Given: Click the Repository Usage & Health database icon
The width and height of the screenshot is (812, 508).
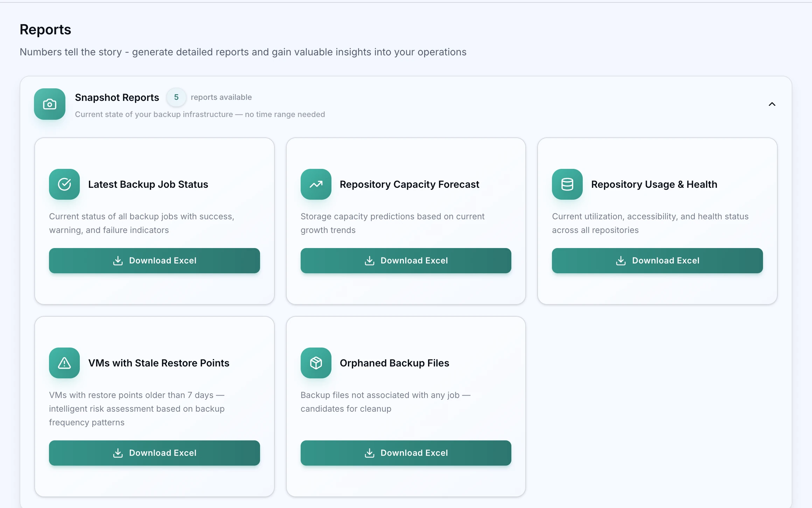Looking at the screenshot, I should [x=567, y=184].
